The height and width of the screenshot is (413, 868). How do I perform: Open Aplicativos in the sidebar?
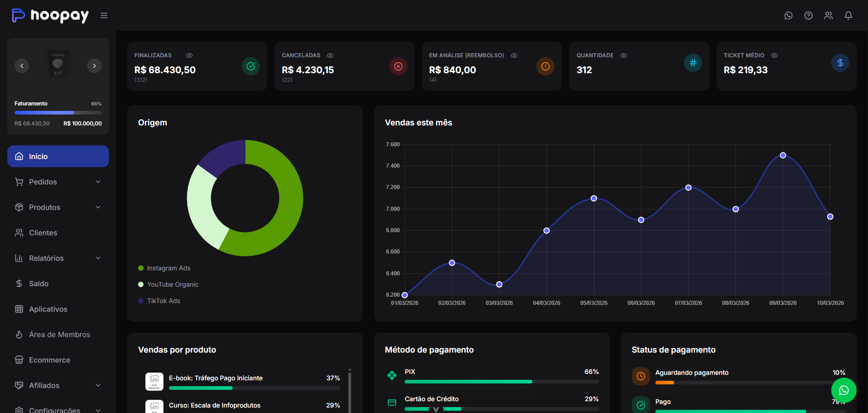[x=58, y=309]
